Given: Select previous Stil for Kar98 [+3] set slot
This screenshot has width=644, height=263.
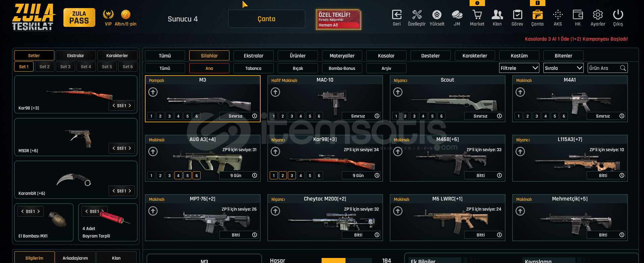Looking at the screenshot, I should (114, 105).
